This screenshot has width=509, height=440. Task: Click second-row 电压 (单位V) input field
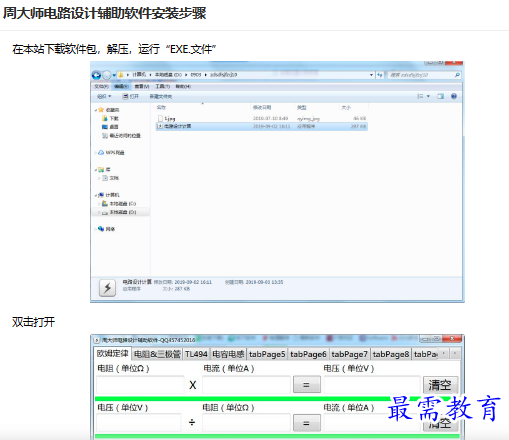[139, 423]
